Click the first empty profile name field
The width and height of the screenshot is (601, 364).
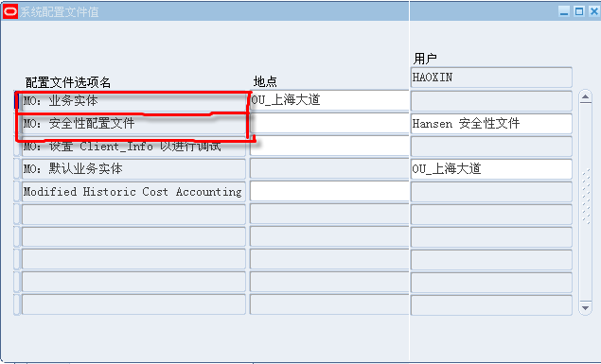[x=133, y=214]
